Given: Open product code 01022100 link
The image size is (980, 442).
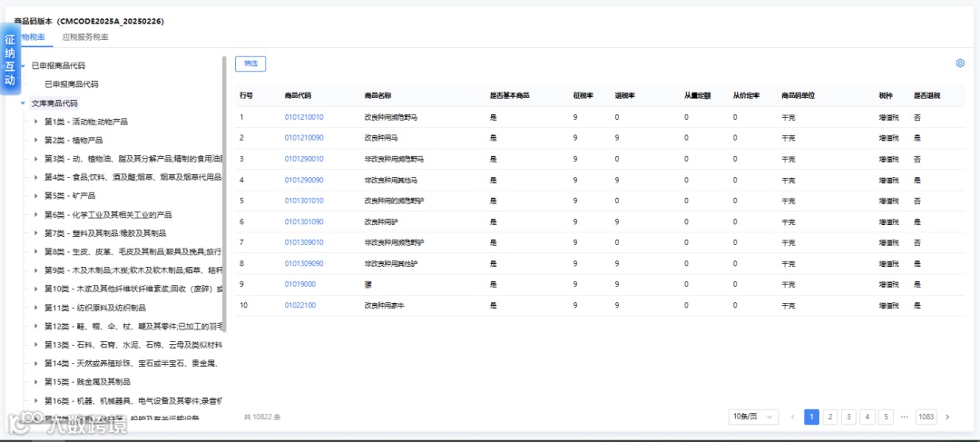Looking at the screenshot, I should tap(300, 306).
